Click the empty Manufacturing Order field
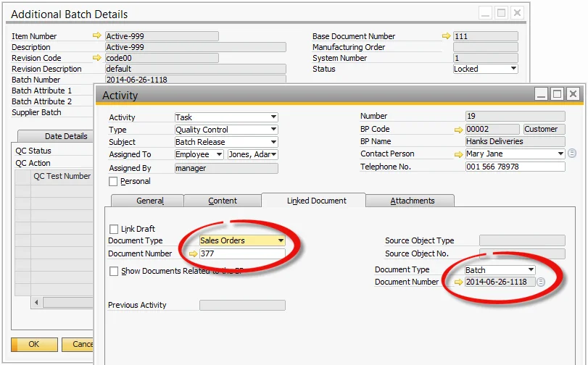This screenshot has width=588, height=365. [485, 47]
